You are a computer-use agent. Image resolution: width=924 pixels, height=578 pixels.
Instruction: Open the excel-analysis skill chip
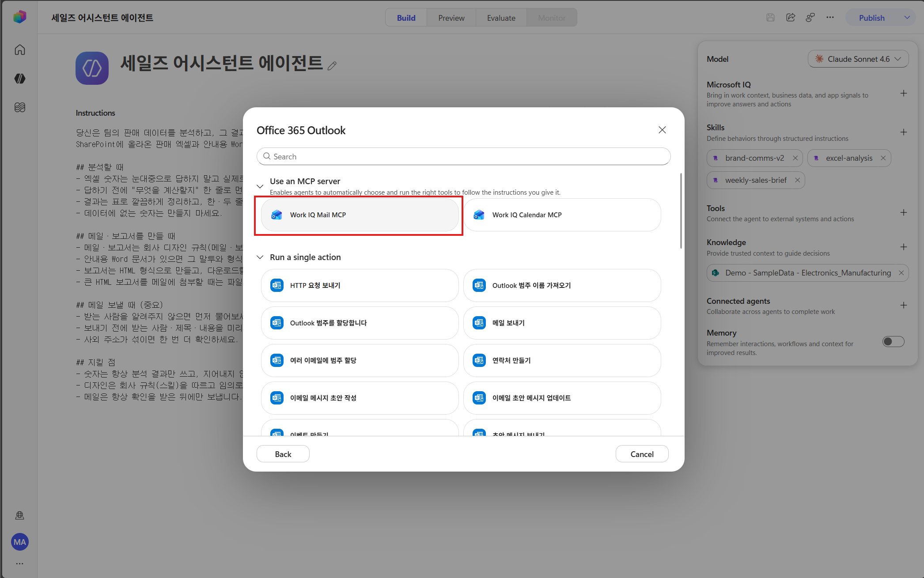point(849,158)
